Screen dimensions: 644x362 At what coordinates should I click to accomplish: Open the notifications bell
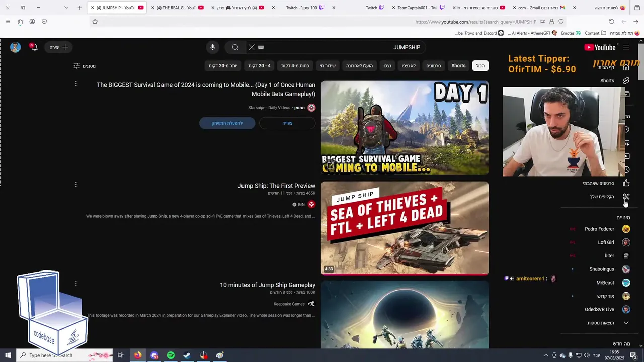(x=34, y=47)
